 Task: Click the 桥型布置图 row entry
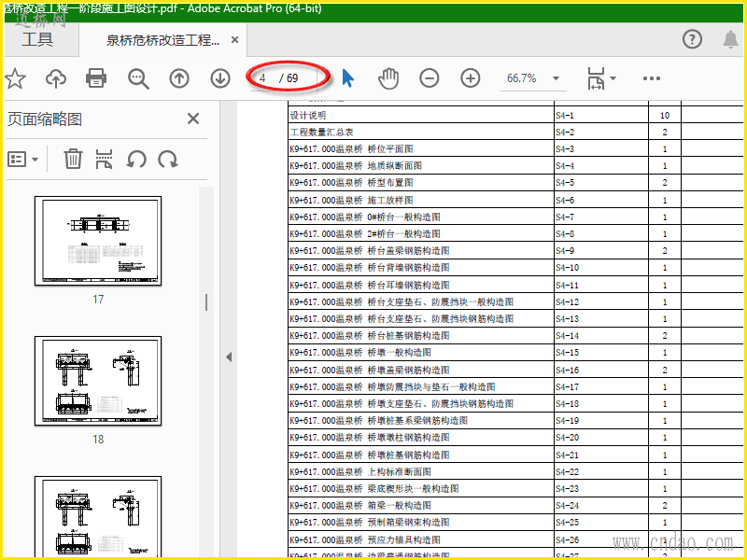(x=351, y=183)
